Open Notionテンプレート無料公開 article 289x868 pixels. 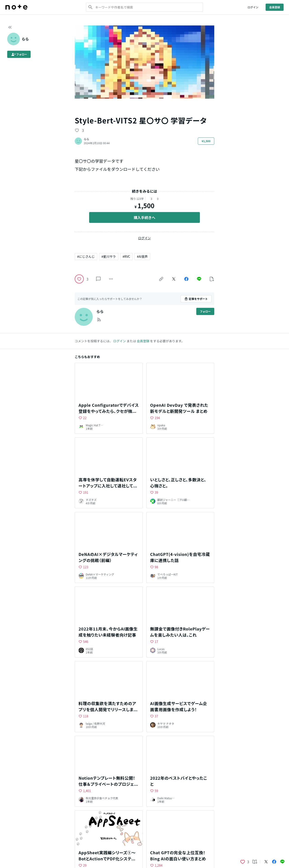tap(109, 771)
